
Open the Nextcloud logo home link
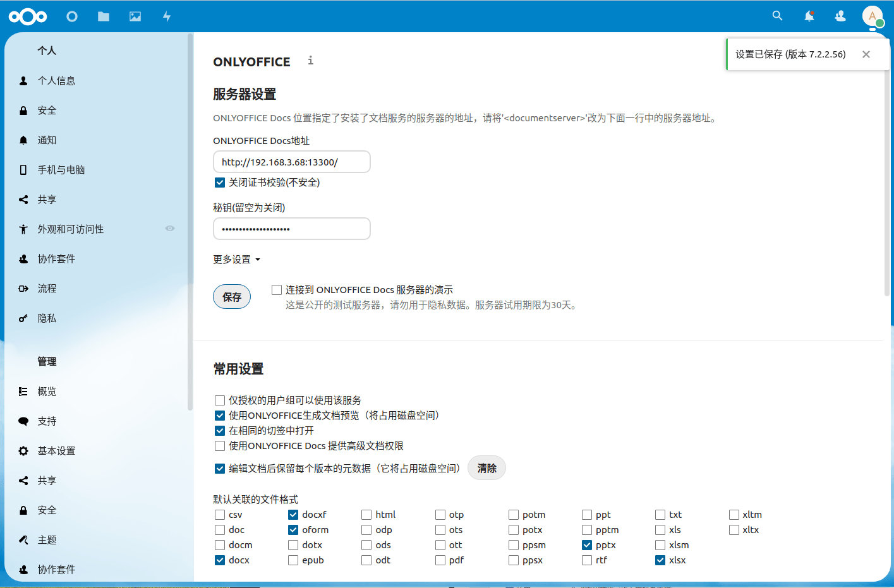pos(28,16)
